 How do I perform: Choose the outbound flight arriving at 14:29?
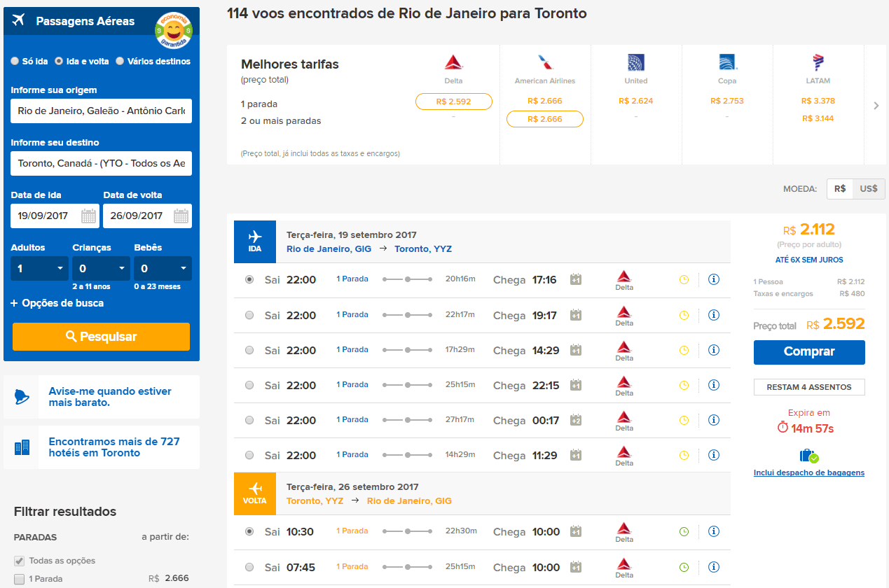tap(249, 350)
